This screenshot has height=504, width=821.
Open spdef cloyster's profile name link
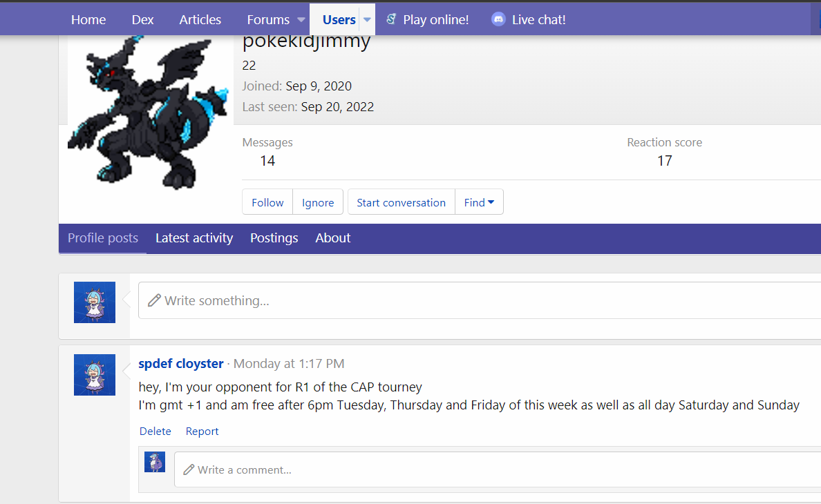(x=181, y=364)
